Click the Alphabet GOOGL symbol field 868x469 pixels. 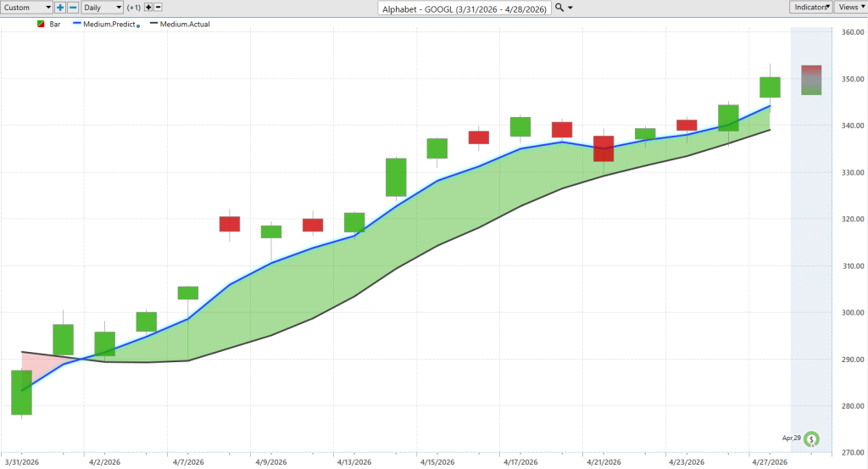pyautogui.click(x=465, y=8)
